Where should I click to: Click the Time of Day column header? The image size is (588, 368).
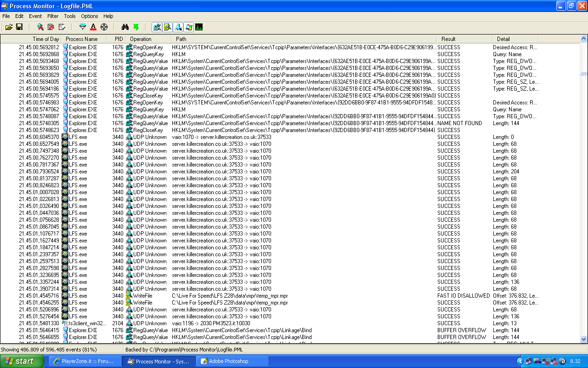click(31, 39)
